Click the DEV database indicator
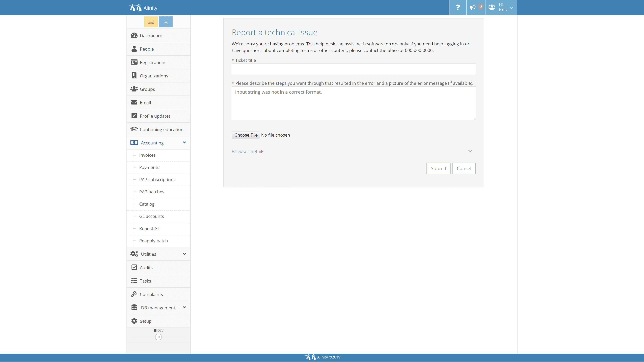This screenshot has width=644, height=362. pos(158,330)
